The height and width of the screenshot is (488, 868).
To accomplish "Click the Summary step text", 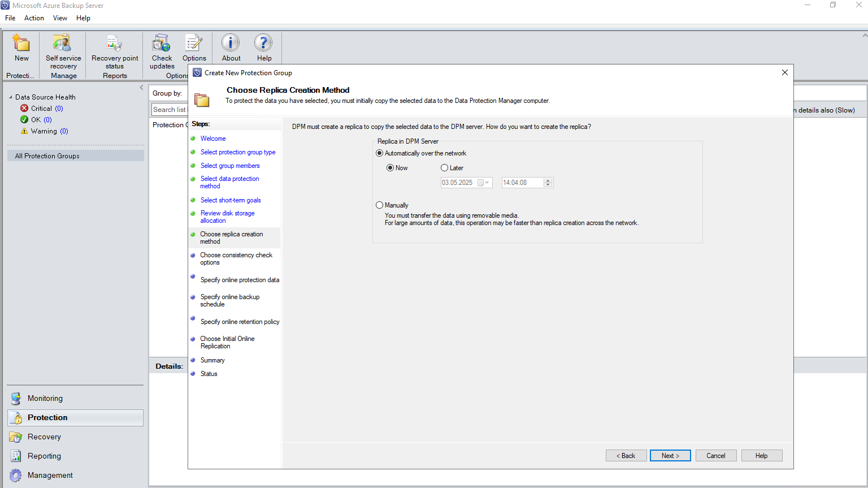I will [x=212, y=360].
